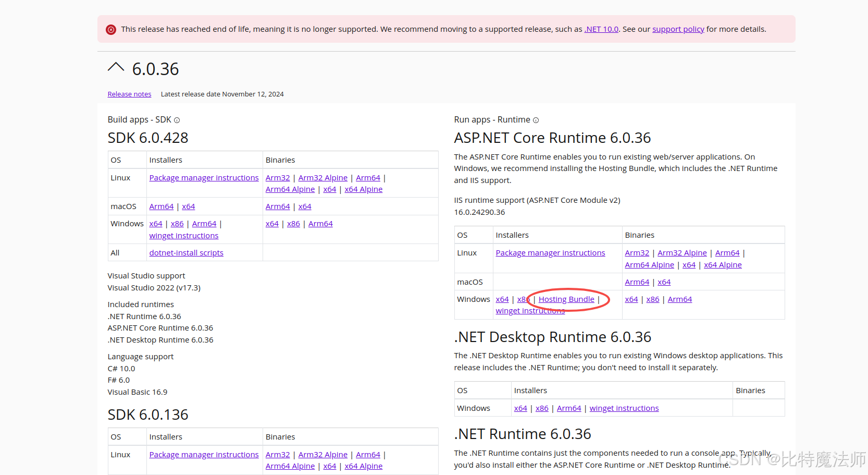
Task: Open the Release notes link
Action: (x=129, y=94)
